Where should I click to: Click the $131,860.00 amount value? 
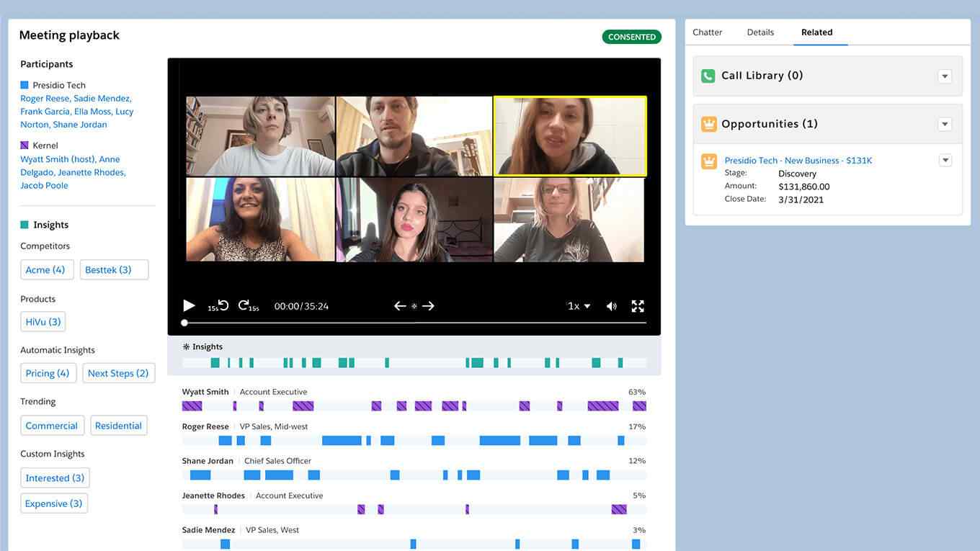tap(804, 187)
